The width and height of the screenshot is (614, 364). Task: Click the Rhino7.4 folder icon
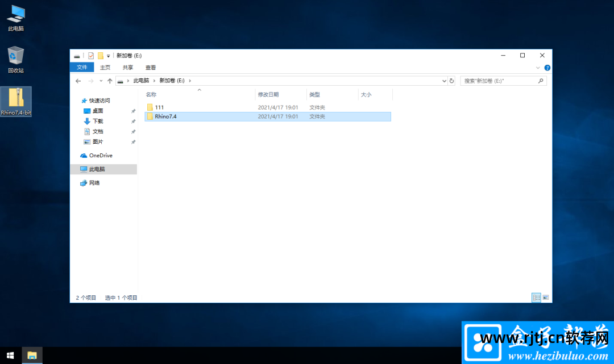150,116
